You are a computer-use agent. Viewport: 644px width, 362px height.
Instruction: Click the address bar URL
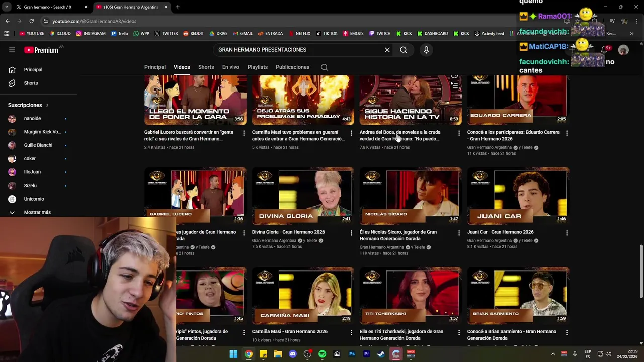94,21
